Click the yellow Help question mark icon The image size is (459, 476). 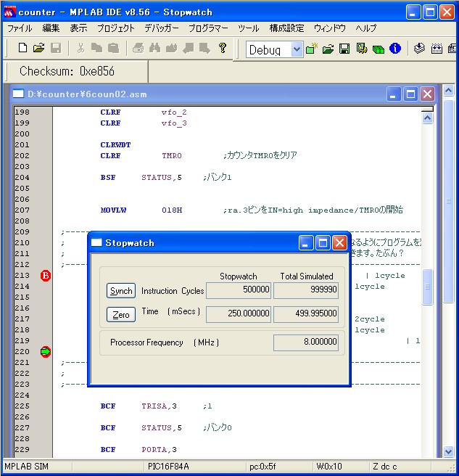pyautogui.click(x=223, y=48)
